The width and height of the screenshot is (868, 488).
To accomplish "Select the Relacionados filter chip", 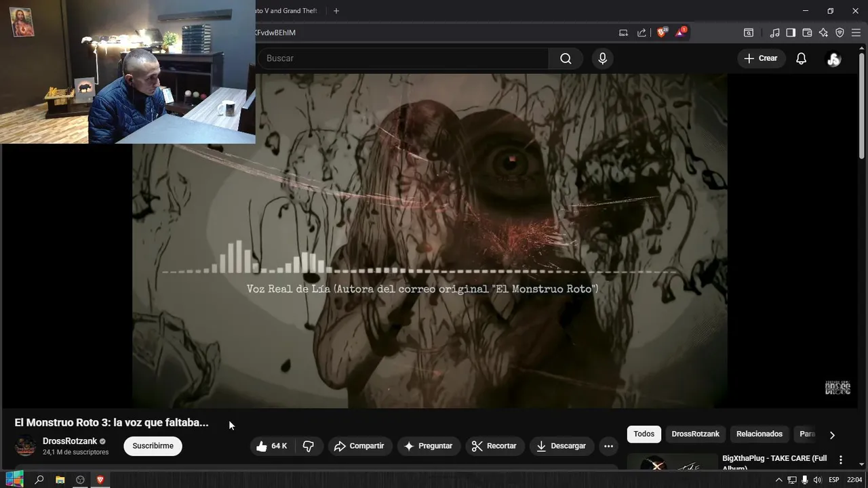I will click(x=759, y=434).
